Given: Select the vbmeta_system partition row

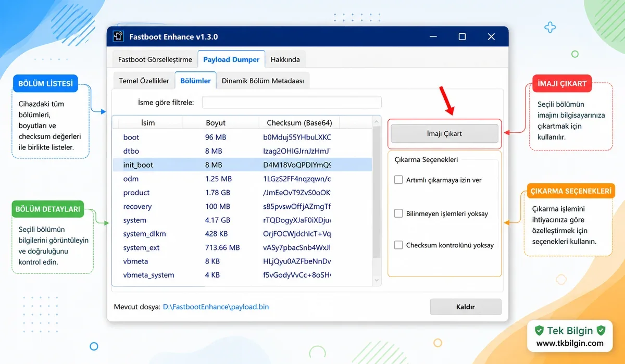Looking at the screenshot, I should click(242, 275).
